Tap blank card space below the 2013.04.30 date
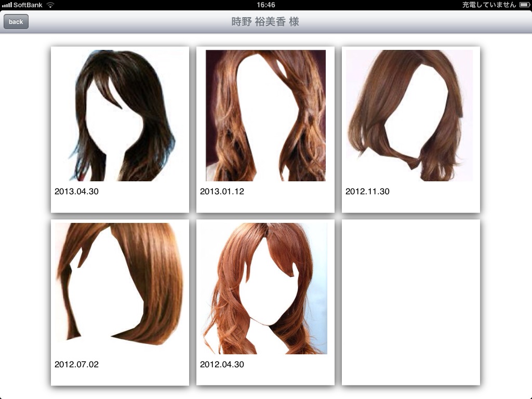This screenshot has width=532, height=399. [119, 204]
